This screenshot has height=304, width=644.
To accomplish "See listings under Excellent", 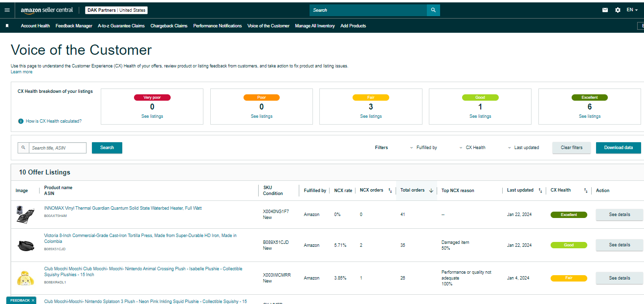I will click(590, 116).
